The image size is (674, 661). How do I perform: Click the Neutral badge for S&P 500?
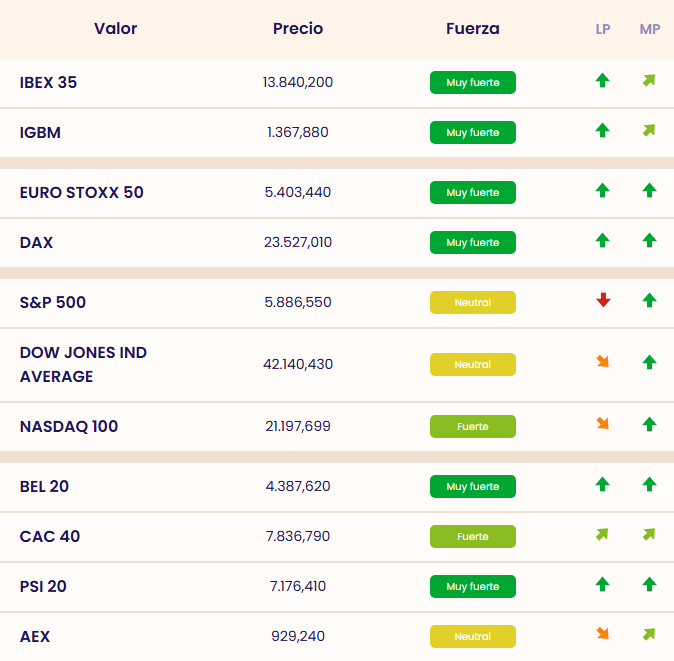[472, 302]
